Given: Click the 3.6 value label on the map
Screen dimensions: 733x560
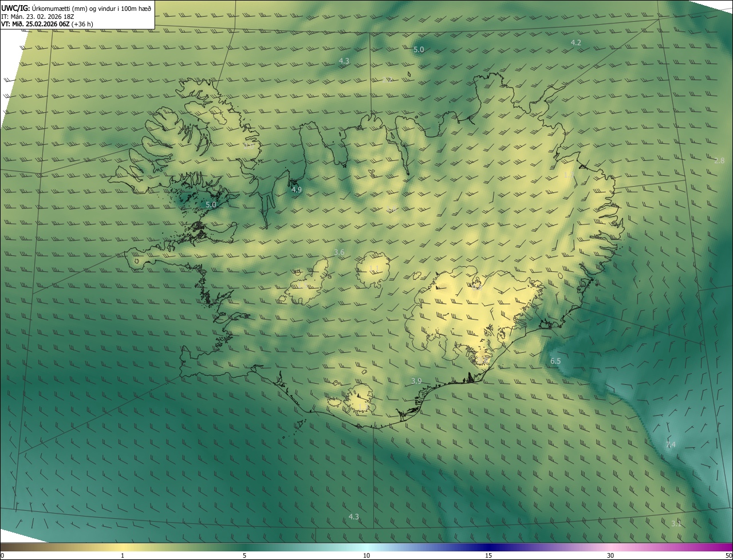Looking at the screenshot, I should (339, 253).
